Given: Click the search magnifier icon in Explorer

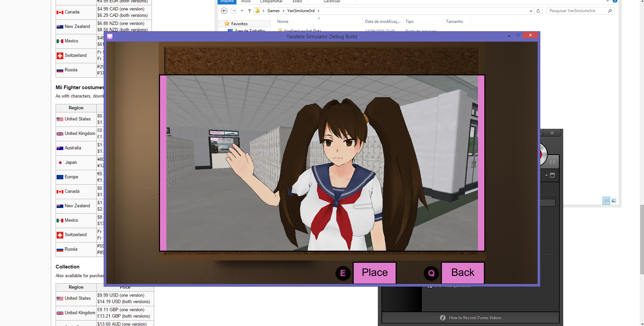Looking at the screenshot, I should pyautogui.click(x=610, y=11).
